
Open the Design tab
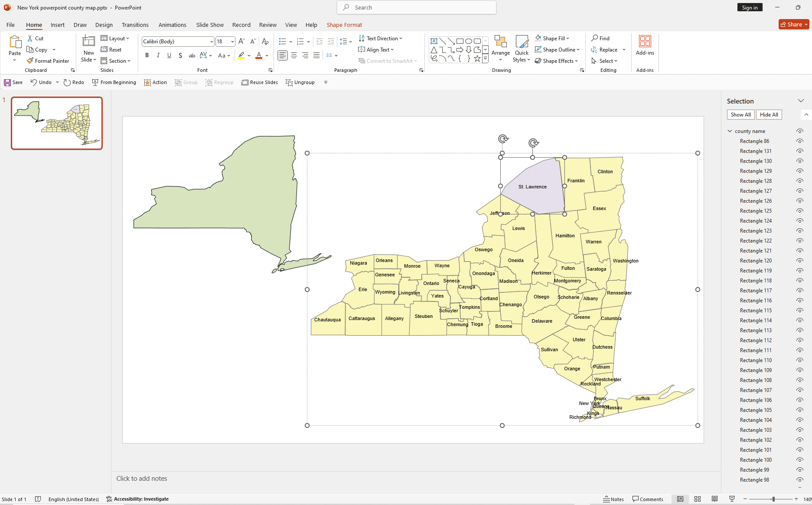(x=104, y=25)
